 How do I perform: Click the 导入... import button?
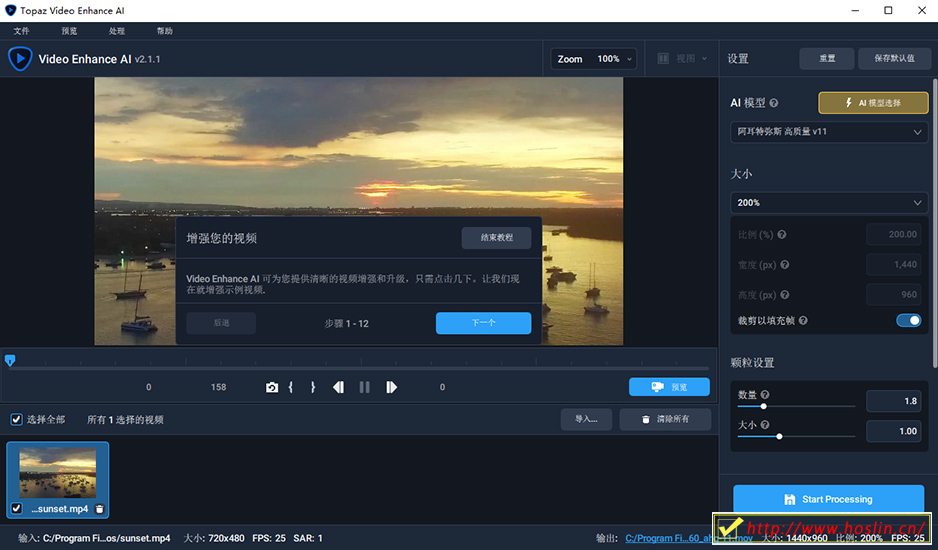click(586, 419)
